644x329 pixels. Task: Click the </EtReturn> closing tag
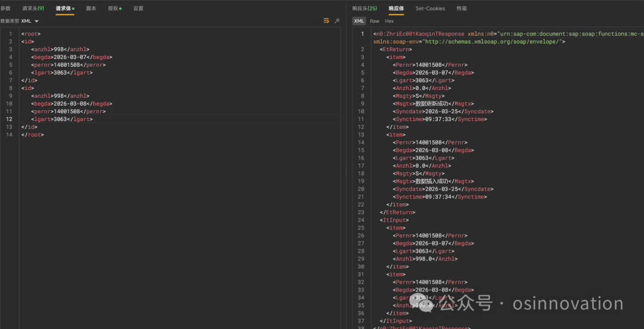[398, 212]
